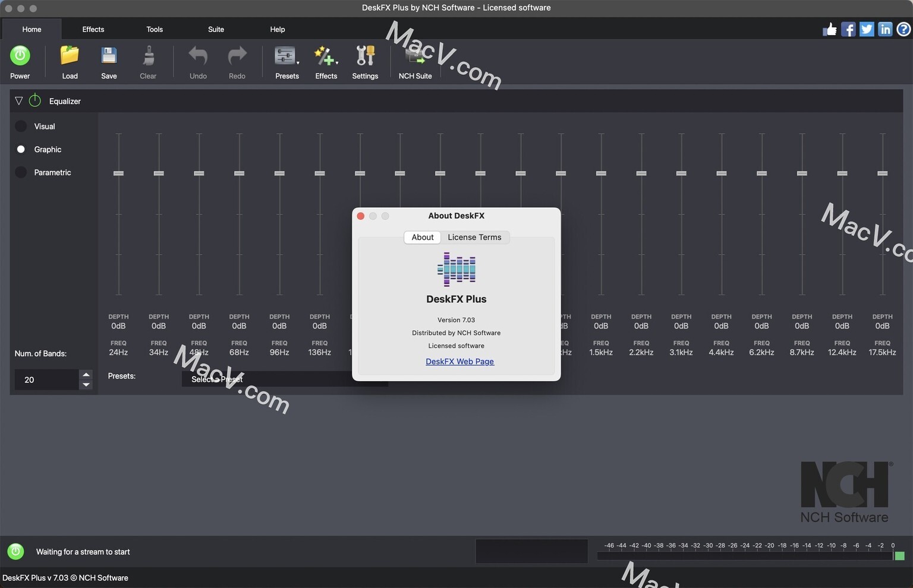Screen dimensions: 913x588
Task: Click the Clear brush icon
Action: (148, 56)
